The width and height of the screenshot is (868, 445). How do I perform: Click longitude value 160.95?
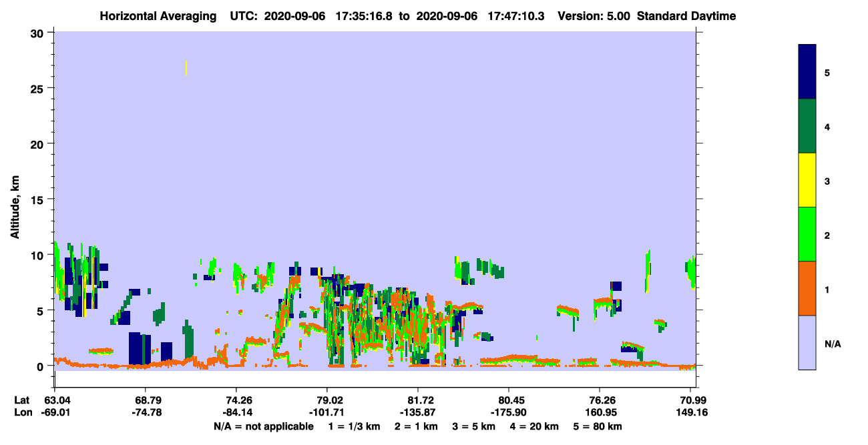coord(600,412)
